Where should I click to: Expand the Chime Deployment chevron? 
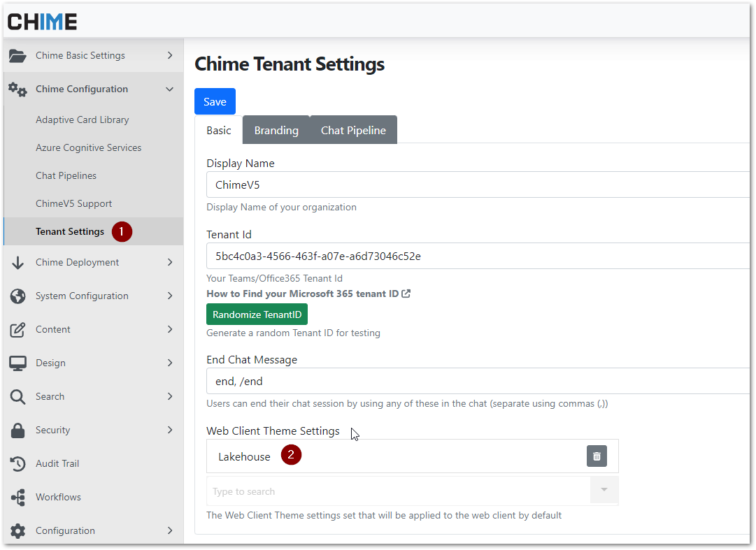(x=169, y=263)
